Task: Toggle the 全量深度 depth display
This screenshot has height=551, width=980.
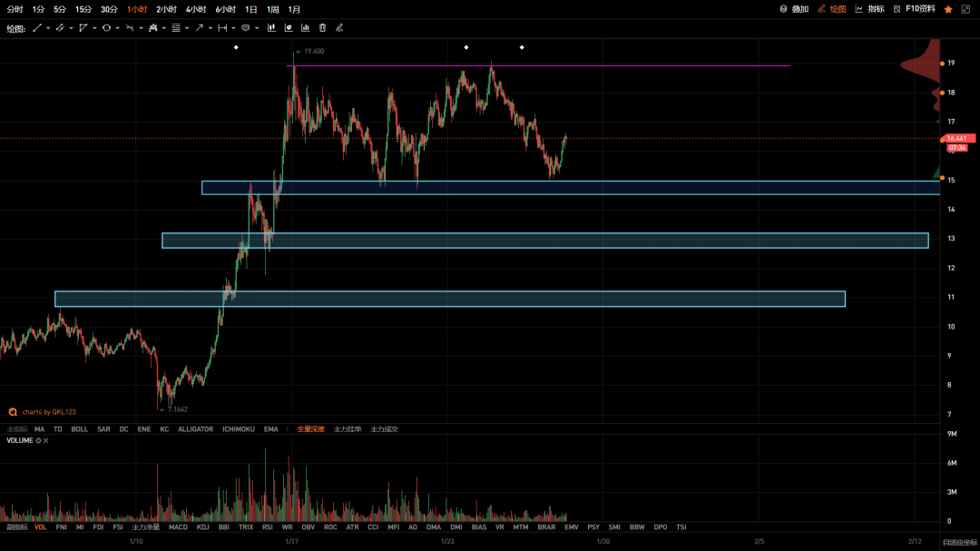Action: (x=310, y=429)
